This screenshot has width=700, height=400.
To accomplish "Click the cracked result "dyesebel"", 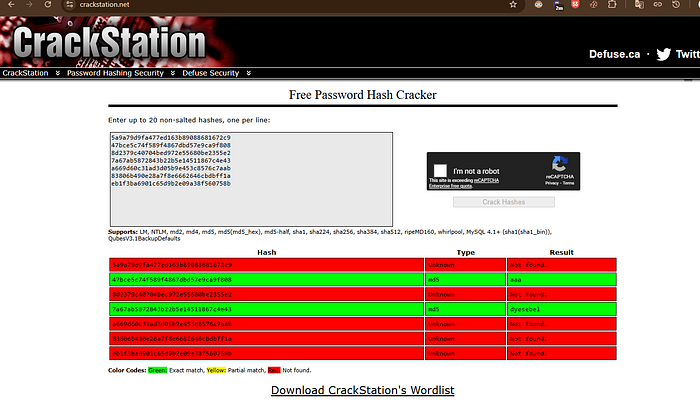I will coord(525,309).
